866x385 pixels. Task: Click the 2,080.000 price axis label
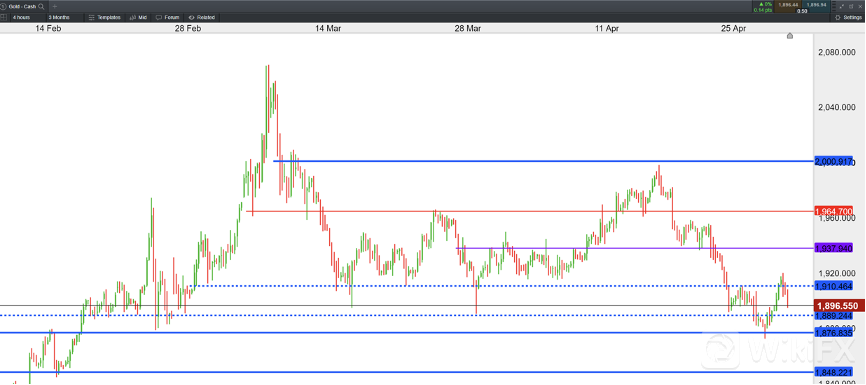point(836,53)
